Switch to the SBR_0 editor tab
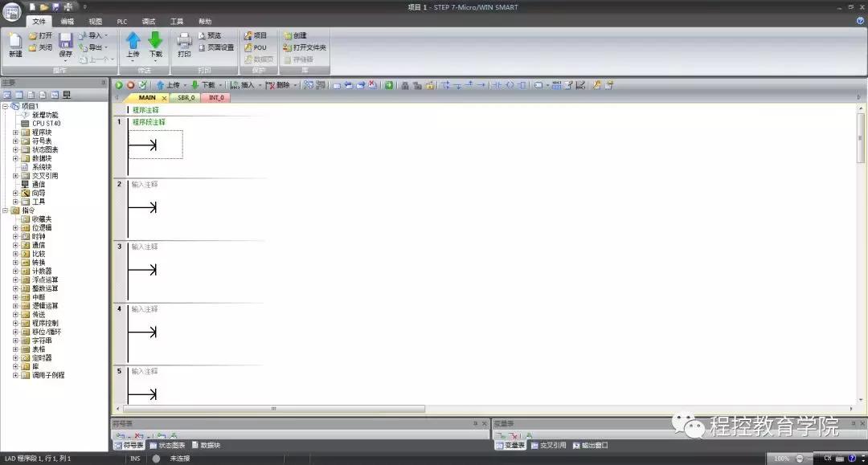 (x=186, y=98)
